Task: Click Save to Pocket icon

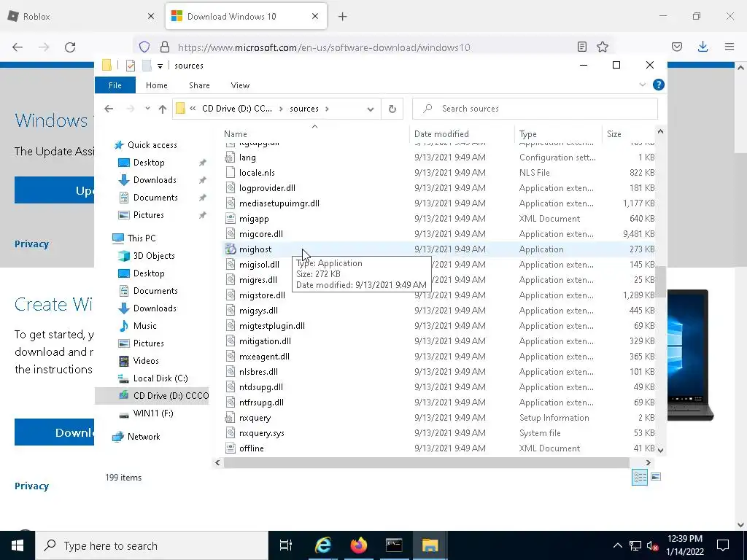Action: pos(677,47)
